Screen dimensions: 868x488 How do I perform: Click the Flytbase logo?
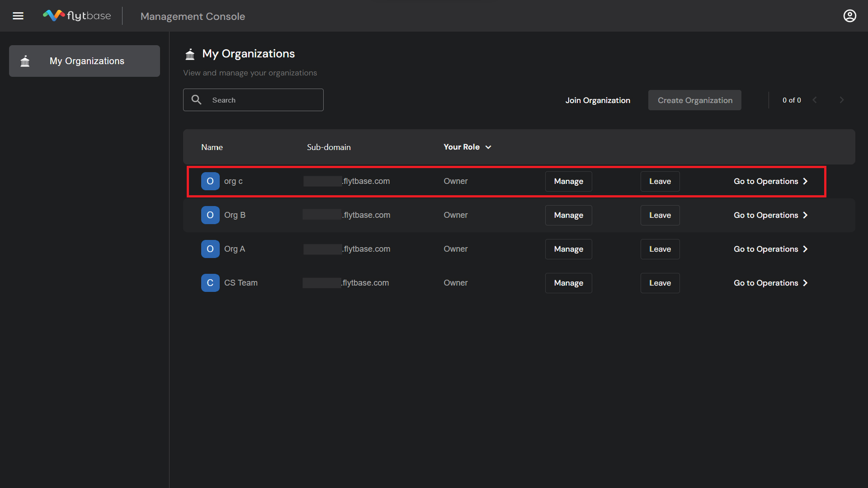(x=77, y=16)
